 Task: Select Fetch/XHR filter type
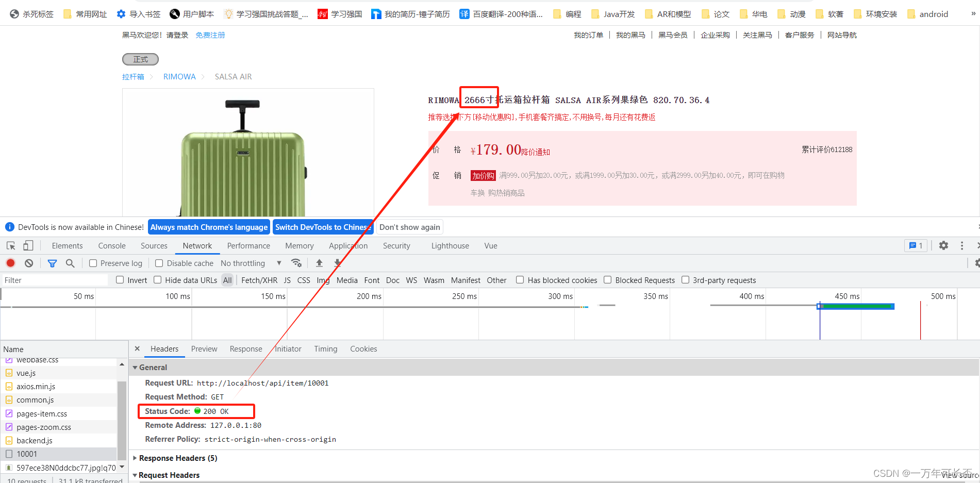pyautogui.click(x=259, y=280)
